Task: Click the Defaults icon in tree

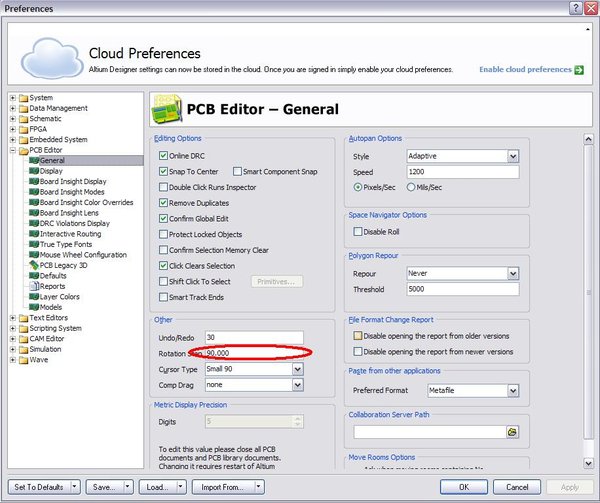Action: coord(34,275)
